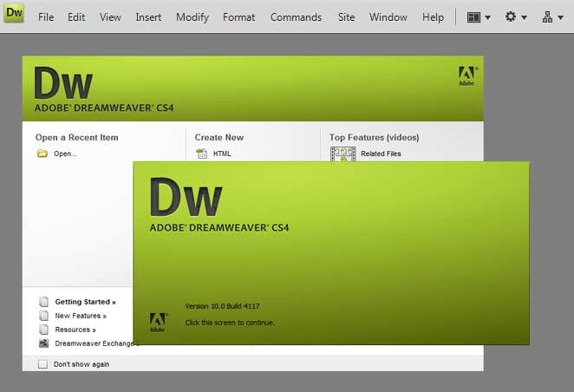
Task: Click the HTML document icon under Create New
Action: [x=202, y=154]
